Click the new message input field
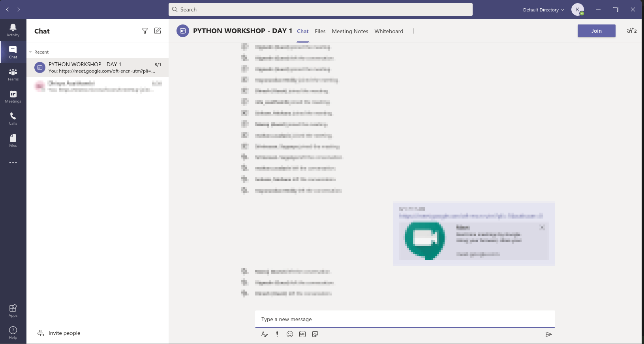 405,319
